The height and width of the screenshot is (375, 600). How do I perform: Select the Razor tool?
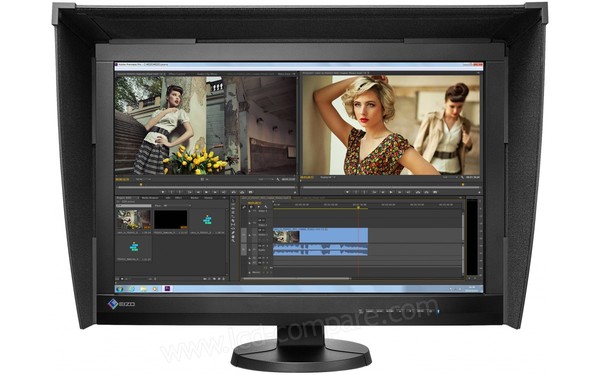coord(233,221)
